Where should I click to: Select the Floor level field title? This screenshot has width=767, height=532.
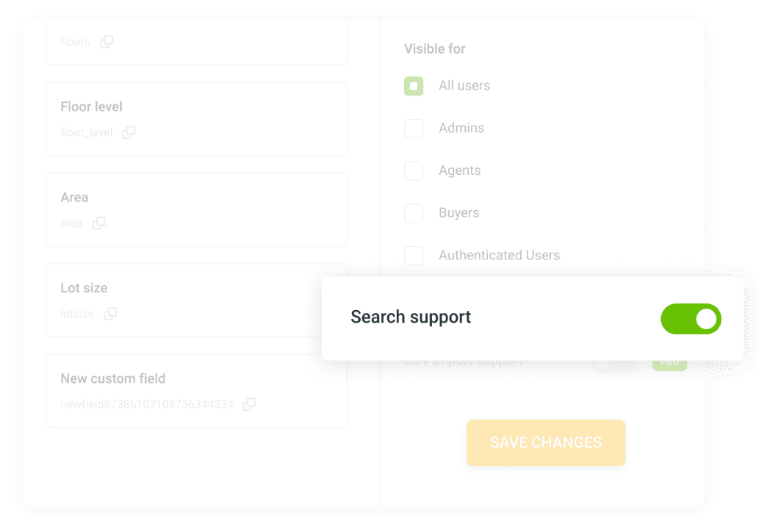(x=92, y=107)
